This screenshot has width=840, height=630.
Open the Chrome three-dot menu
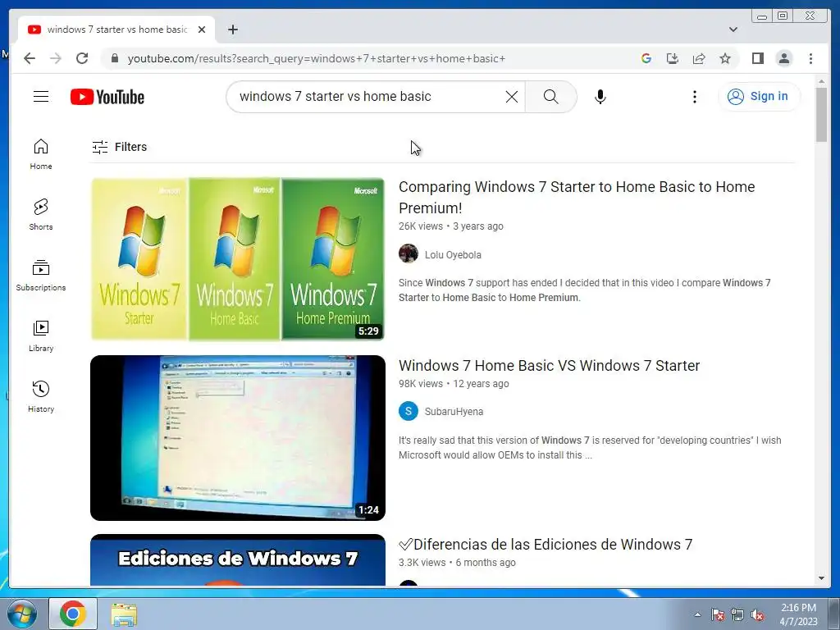click(810, 58)
